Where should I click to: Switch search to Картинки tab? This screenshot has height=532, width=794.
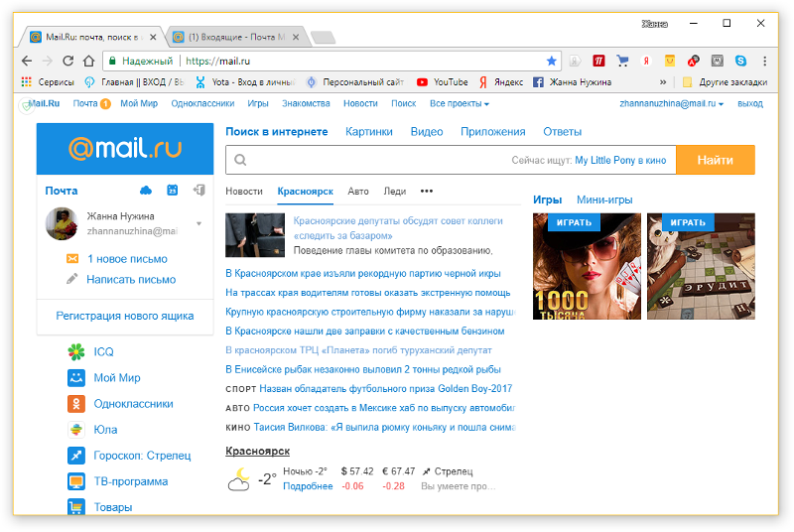368,132
